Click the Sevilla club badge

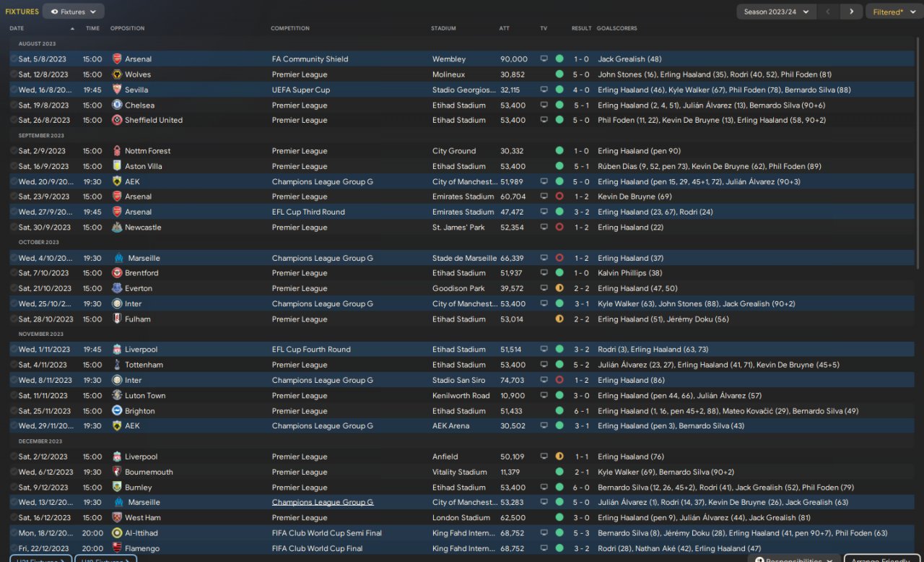coord(117,90)
